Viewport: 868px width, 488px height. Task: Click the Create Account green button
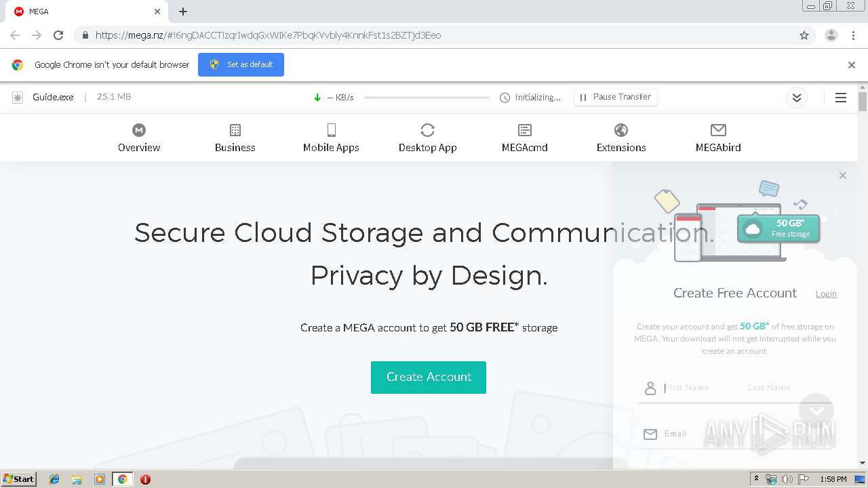click(x=429, y=377)
